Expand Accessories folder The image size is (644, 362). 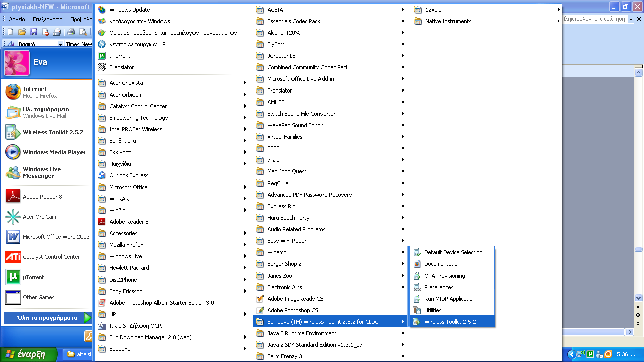click(x=172, y=233)
